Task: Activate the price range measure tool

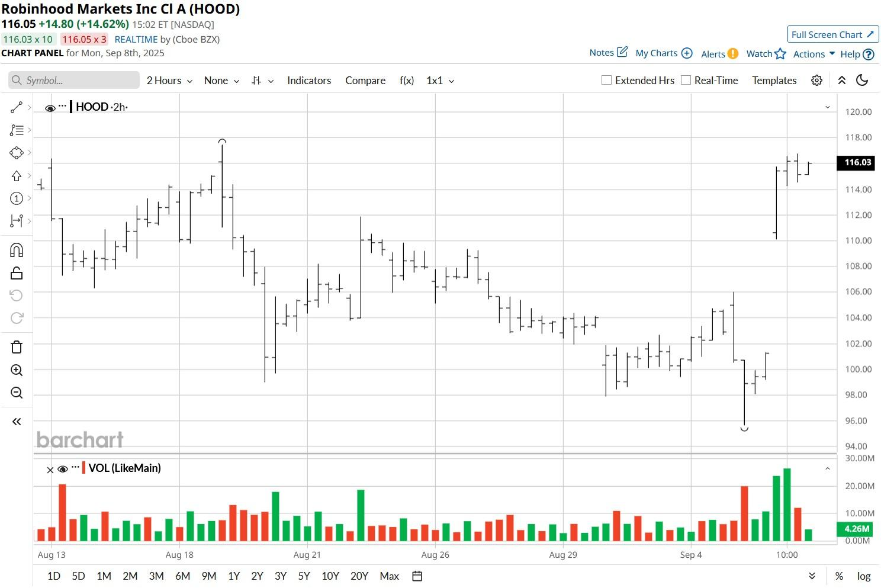Action: (17, 221)
